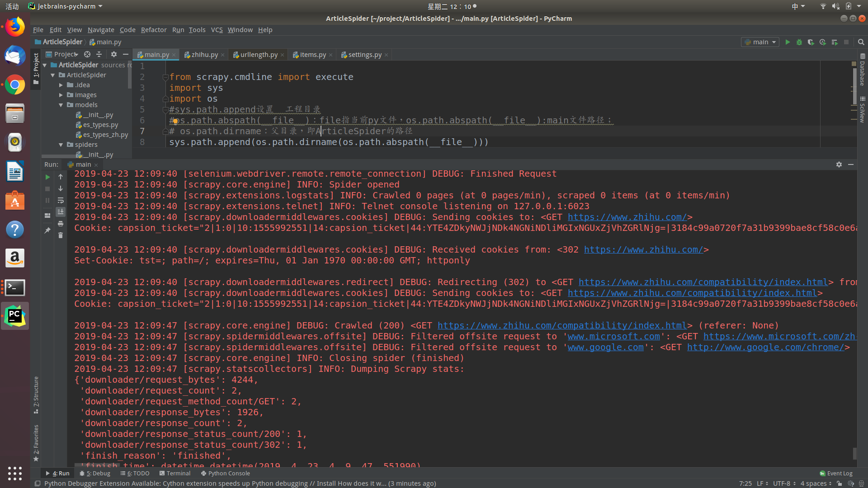Open Event Log from status bar
Image resolution: width=868 pixels, height=488 pixels.
tap(836, 473)
